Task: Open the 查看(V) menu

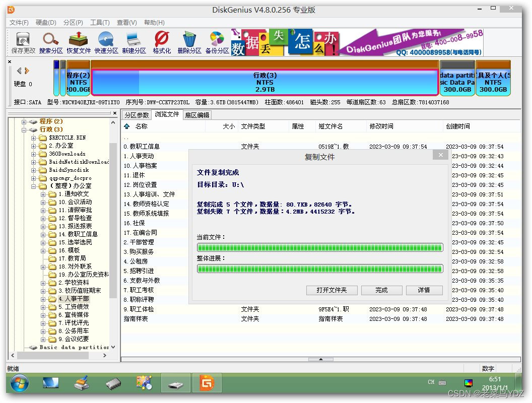Action: pos(126,22)
